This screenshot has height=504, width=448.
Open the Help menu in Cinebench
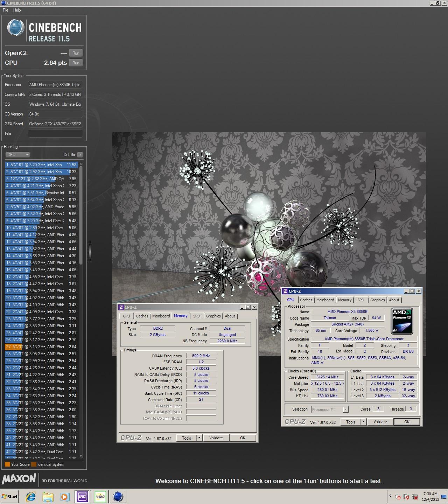17,10
